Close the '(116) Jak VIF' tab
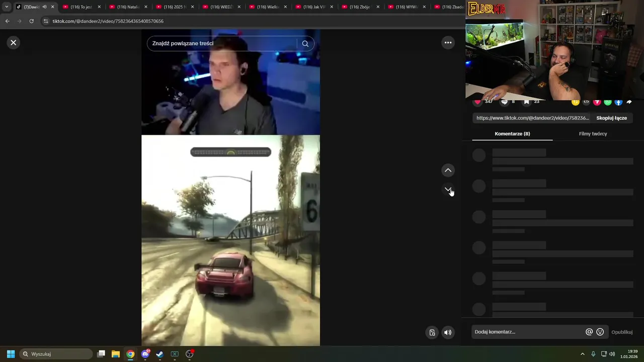This screenshot has width=644, height=362. [332, 7]
